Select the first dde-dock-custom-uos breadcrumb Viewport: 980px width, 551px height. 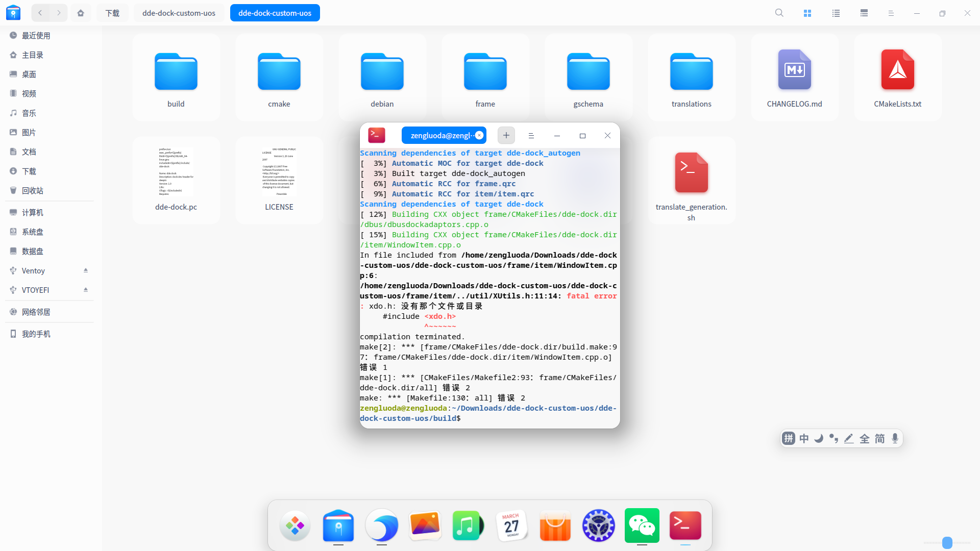(179, 13)
